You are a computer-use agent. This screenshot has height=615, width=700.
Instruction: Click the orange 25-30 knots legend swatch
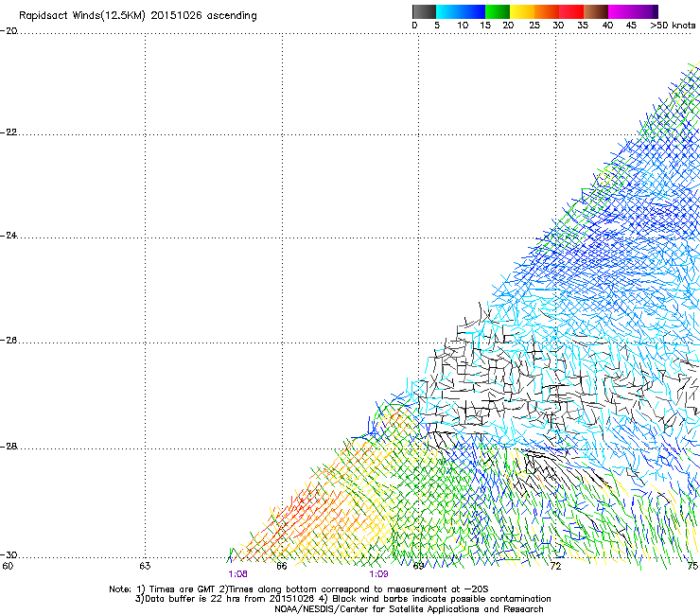(x=547, y=11)
